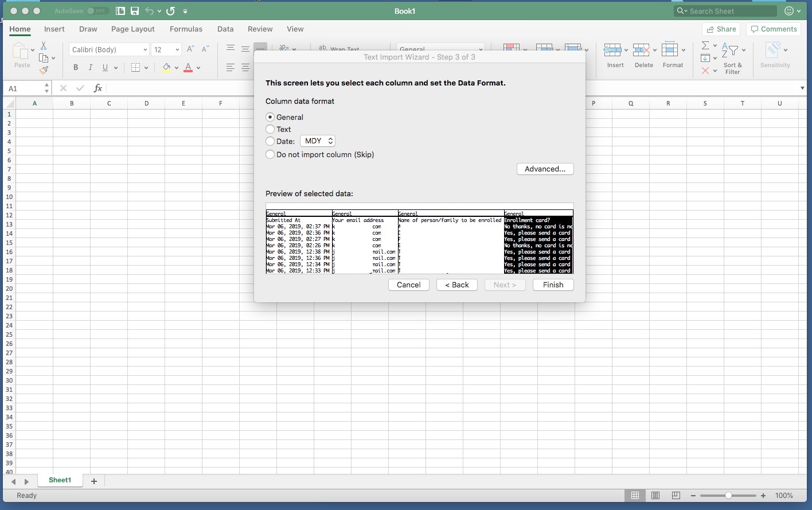Click the zoom out minus button
The height and width of the screenshot is (510, 812).
pyautogui.click(x=693, y=496)
